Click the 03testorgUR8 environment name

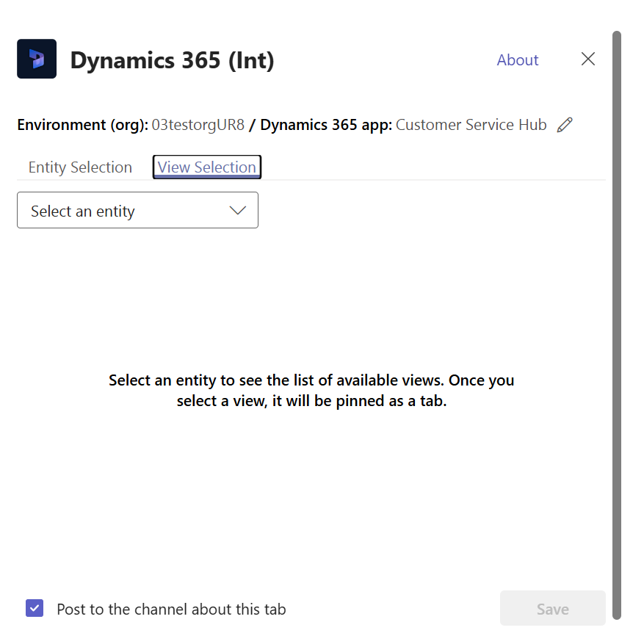(x=198, y=125)
